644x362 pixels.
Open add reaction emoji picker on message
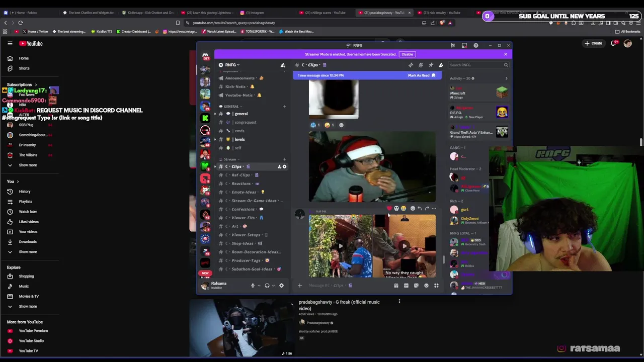(413, 208)
